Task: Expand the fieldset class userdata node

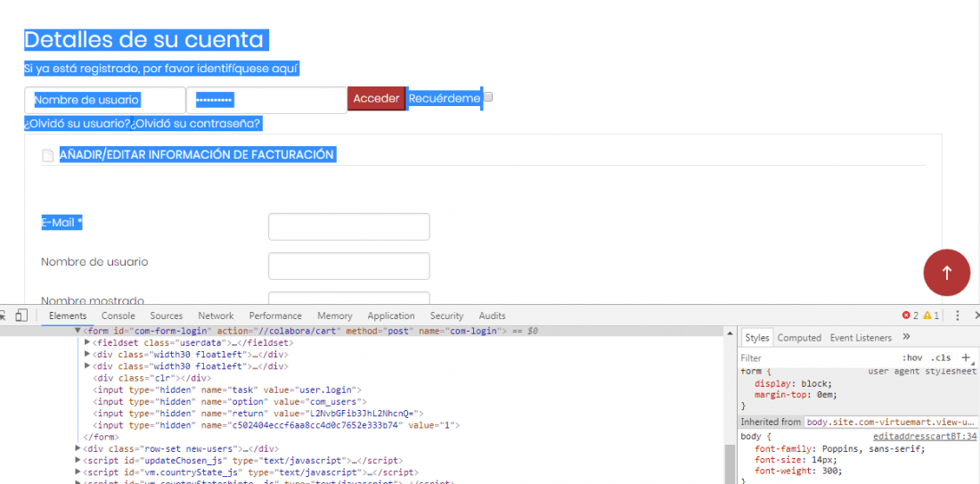Action: 87,342
